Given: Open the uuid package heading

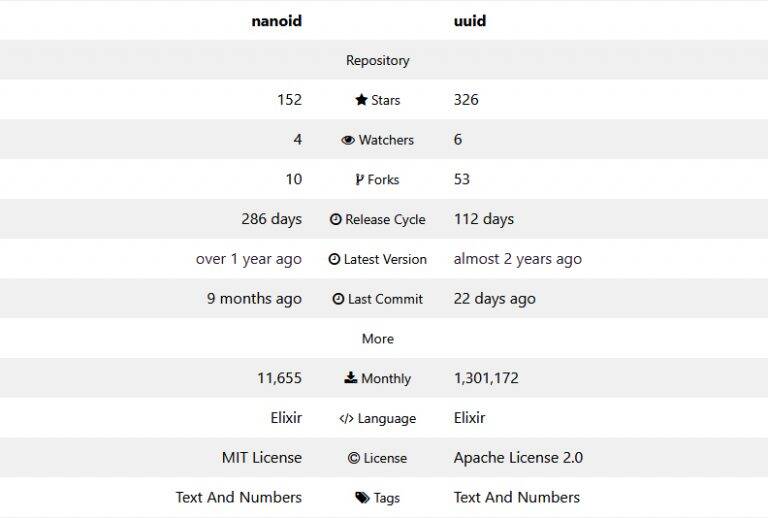Looking at the screenshot, I should coord(470,21).
